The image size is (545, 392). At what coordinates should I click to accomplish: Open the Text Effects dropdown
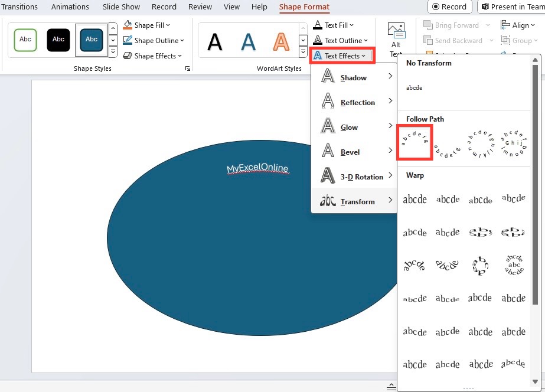tap(342, 55)
